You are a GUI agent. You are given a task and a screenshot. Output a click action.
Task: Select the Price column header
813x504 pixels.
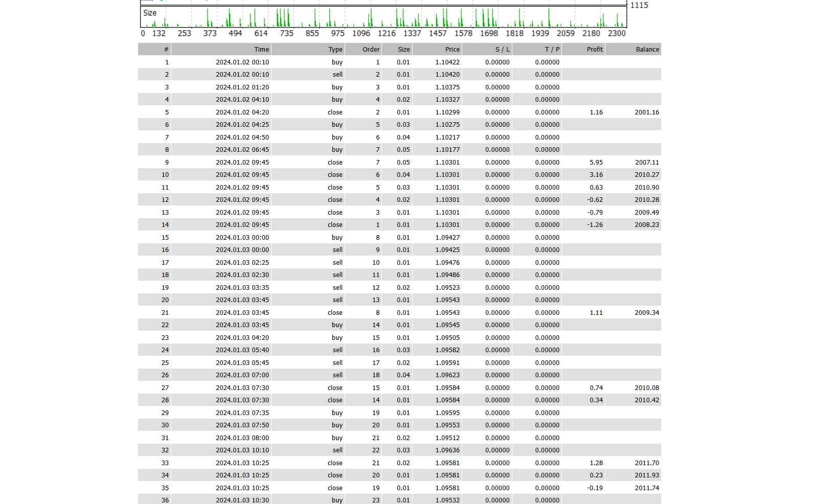[452, 50]
